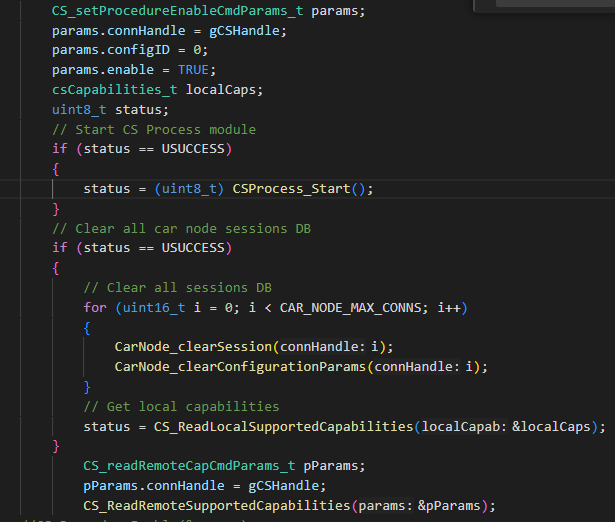Click the csCapabilities_t type name
615x522 pixels.
(115, 90)
